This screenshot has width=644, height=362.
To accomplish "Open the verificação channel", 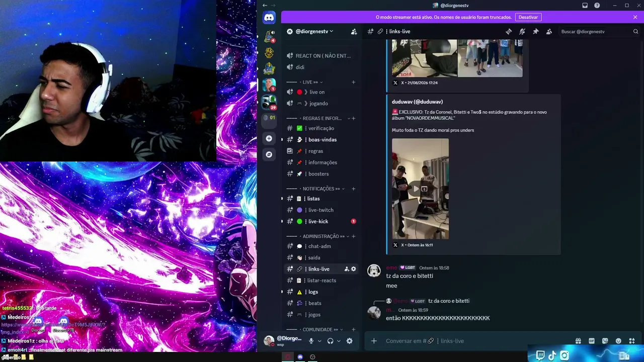I will coord(321,128).
